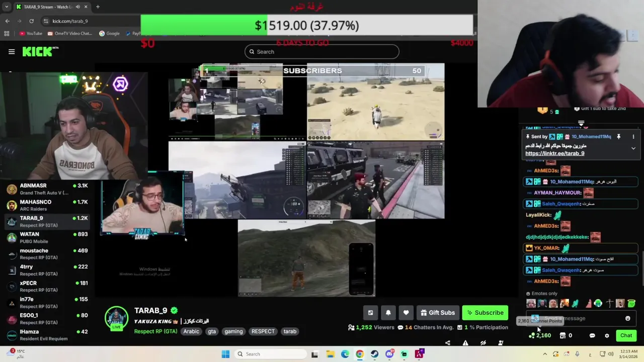Select ABNMASR channel in sidebar
The height and width of the screenshot is (362, 644).
47,189
